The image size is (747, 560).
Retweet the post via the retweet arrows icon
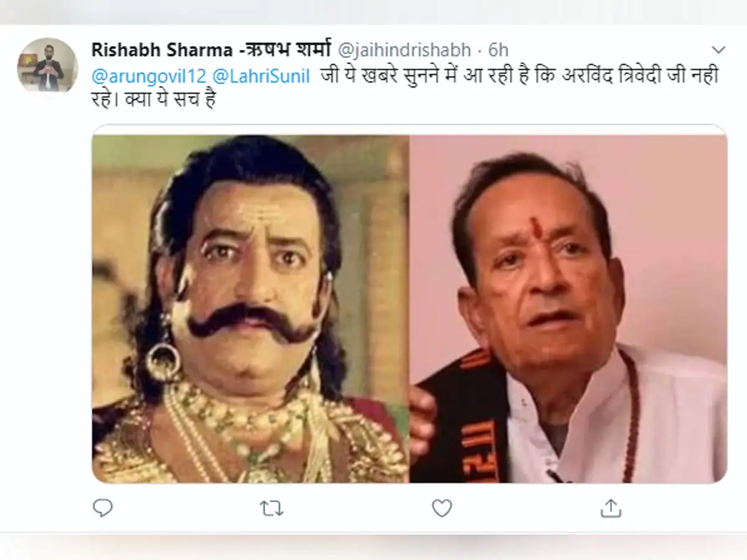pyautogui.click(x=270, y=509)
